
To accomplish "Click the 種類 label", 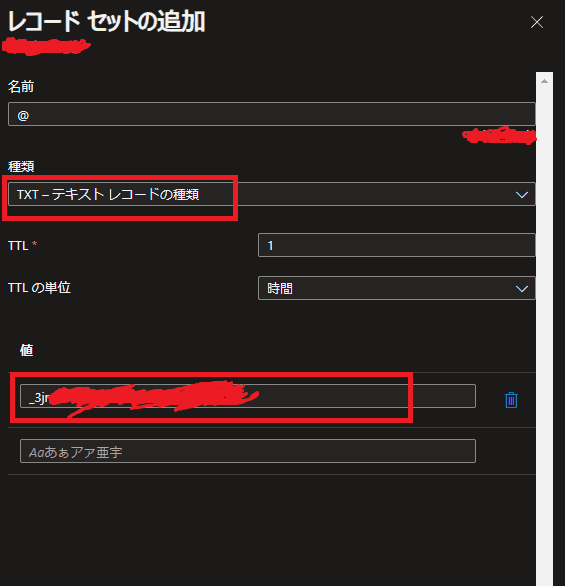I will (x=21, y=166).
